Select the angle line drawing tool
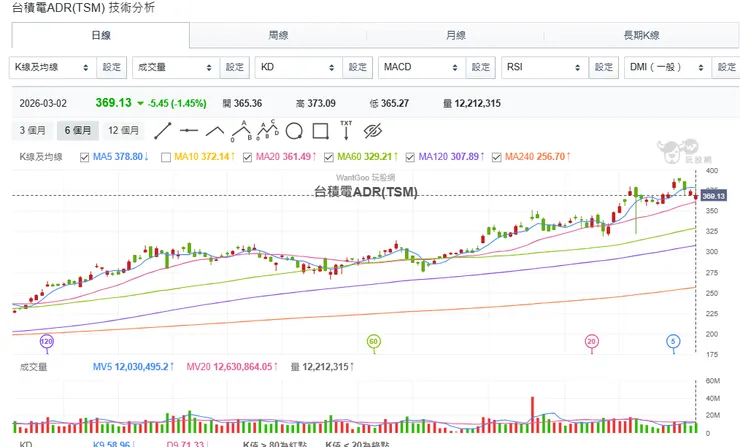This screenshot has width=740, height=447. click(x=215, y=131)
